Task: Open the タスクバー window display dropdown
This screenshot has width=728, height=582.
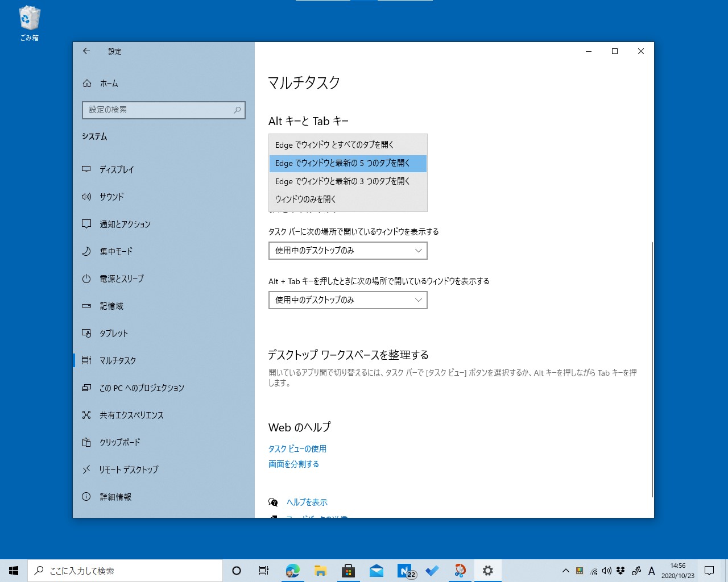Action: pos(348,251)
